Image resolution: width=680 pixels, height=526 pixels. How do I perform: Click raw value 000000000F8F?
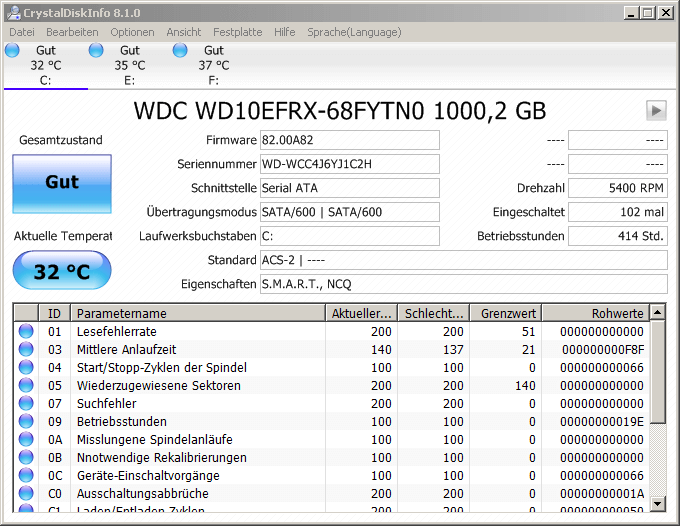pos(603,350)
